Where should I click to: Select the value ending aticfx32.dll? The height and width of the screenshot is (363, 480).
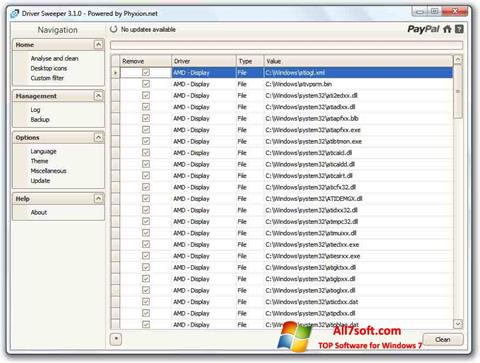pyautogui.click(x=311, y=187)
